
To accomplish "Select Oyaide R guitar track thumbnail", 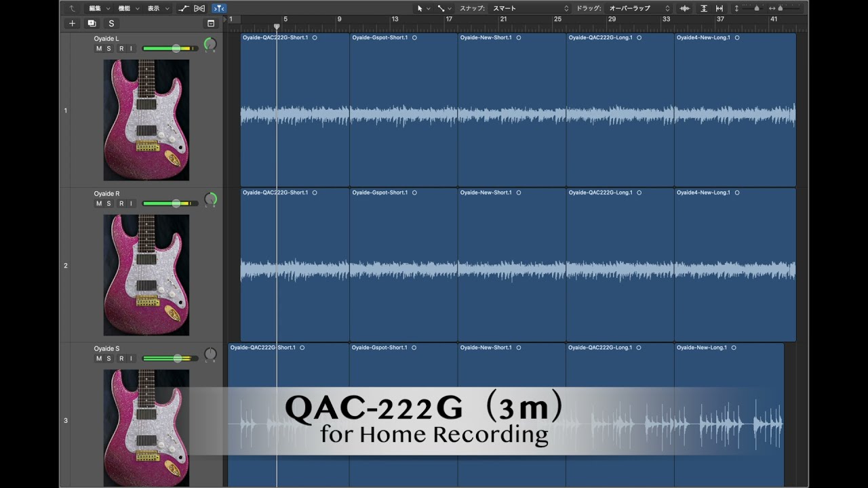I will click(146, 275).
